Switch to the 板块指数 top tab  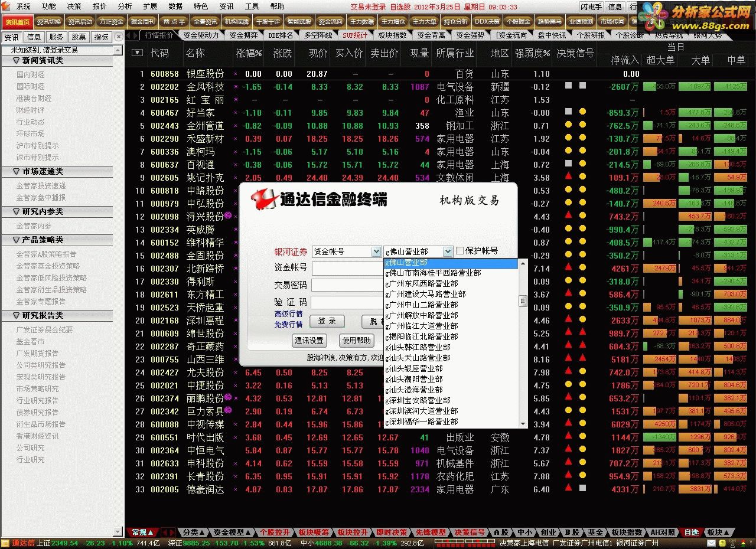pos(393,35)
